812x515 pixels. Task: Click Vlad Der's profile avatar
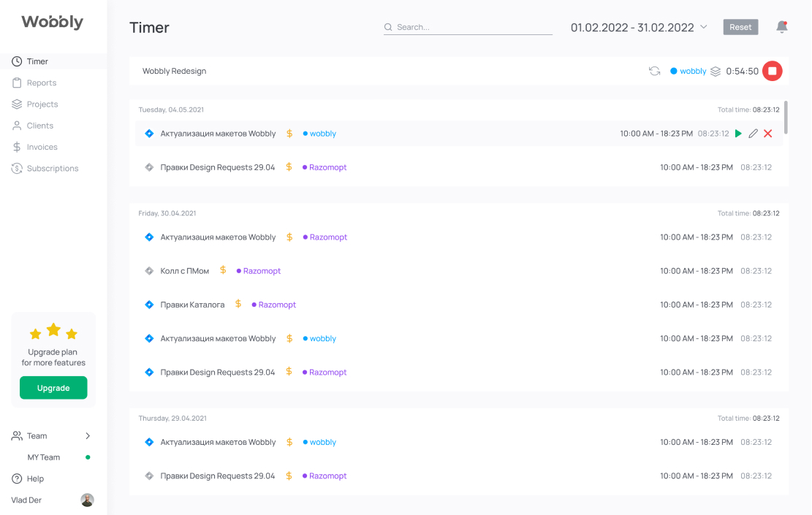(x=87, y=500)
